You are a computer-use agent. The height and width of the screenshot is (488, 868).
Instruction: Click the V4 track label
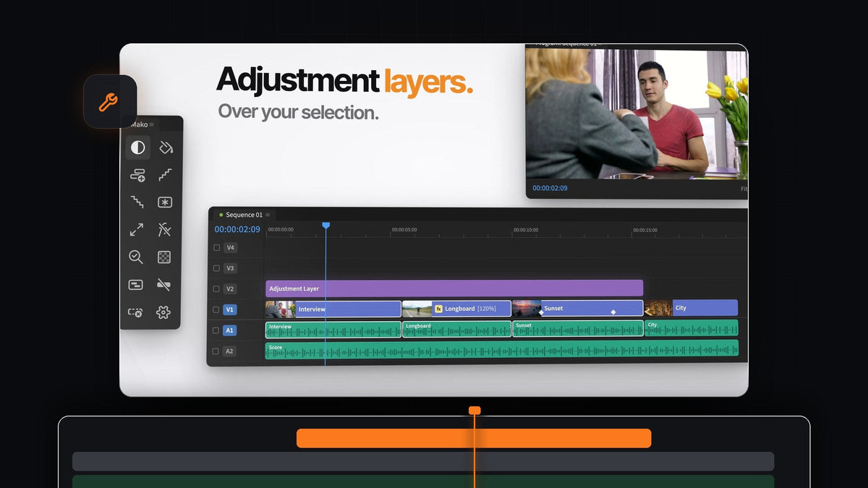[x=231, y=247]
